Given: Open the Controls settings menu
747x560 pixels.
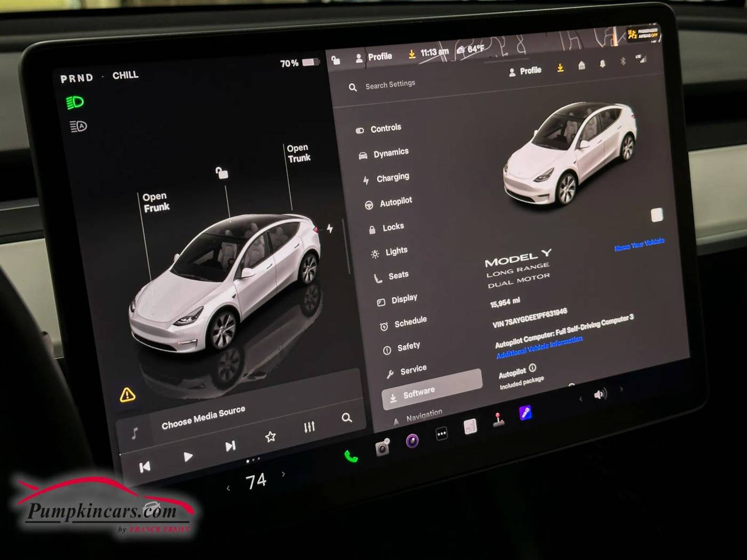Looking at the screenshot, I should point(378,129).
